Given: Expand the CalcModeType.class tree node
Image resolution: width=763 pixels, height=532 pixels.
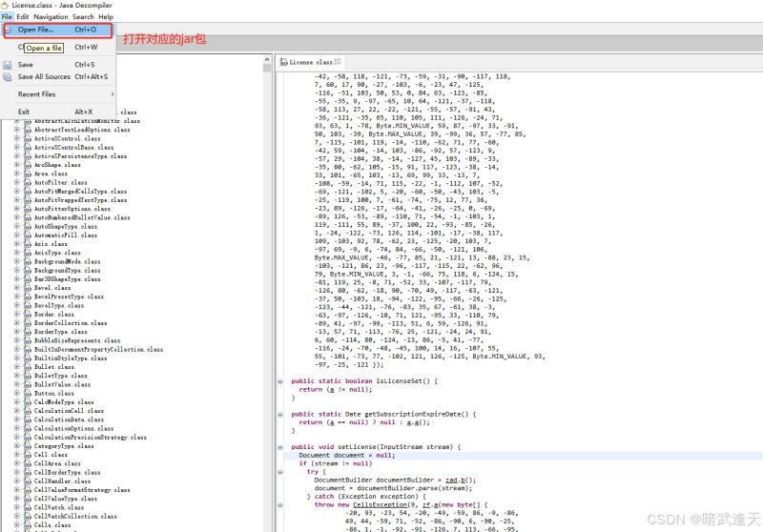Looking at the screenshot, I should (x=17, y=401).
